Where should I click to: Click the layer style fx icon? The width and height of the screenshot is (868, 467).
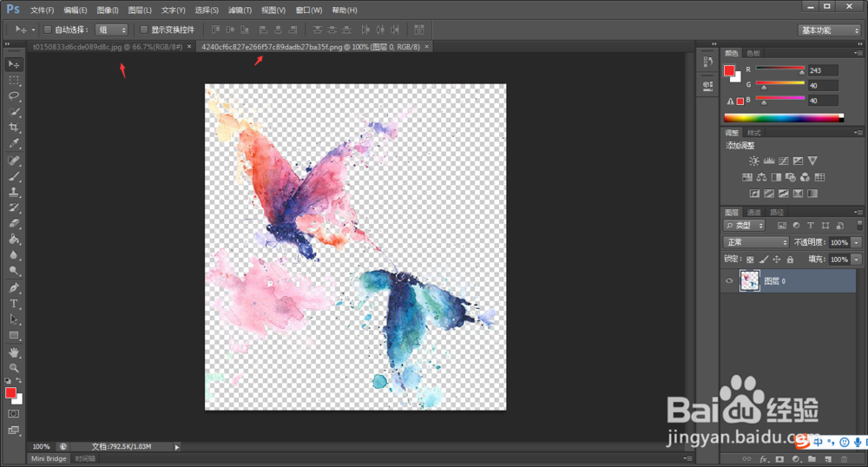763,458
